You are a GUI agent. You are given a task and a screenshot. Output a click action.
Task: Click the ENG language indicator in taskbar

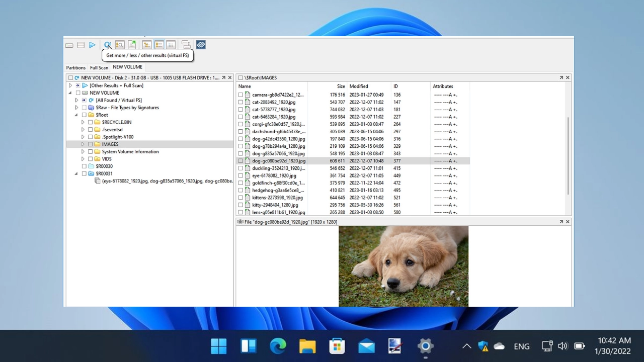pyautogui.click(x=522, y=346)
